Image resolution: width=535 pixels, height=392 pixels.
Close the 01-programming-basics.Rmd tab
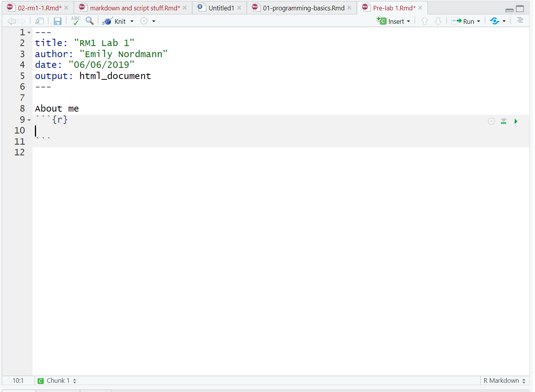coord(349,8)
